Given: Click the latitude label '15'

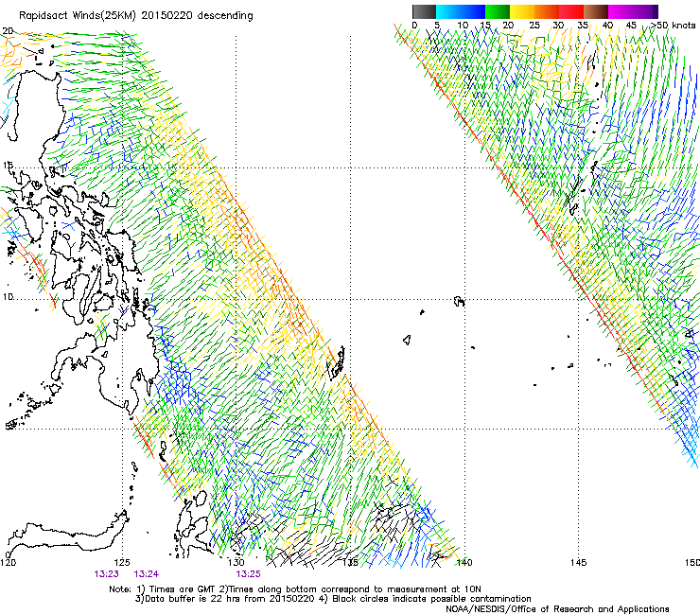Looking at the screenshot, I should (x=8, y=166).
